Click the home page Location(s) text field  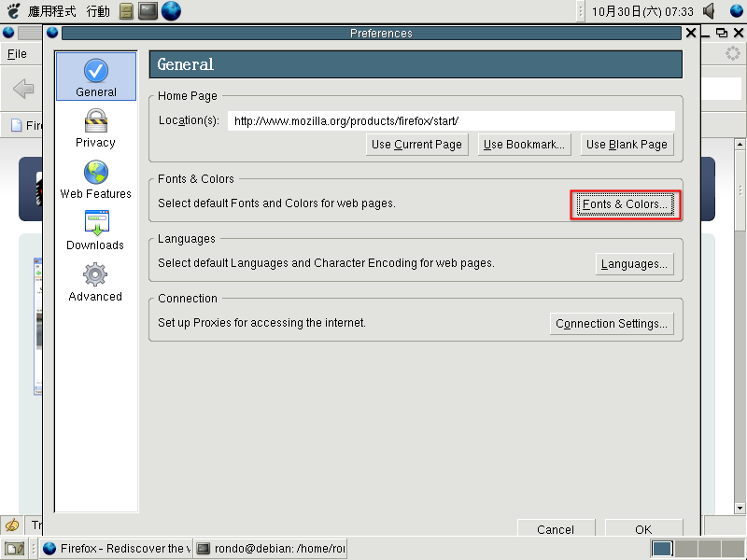pyautogui.click(x=451, y=121)
